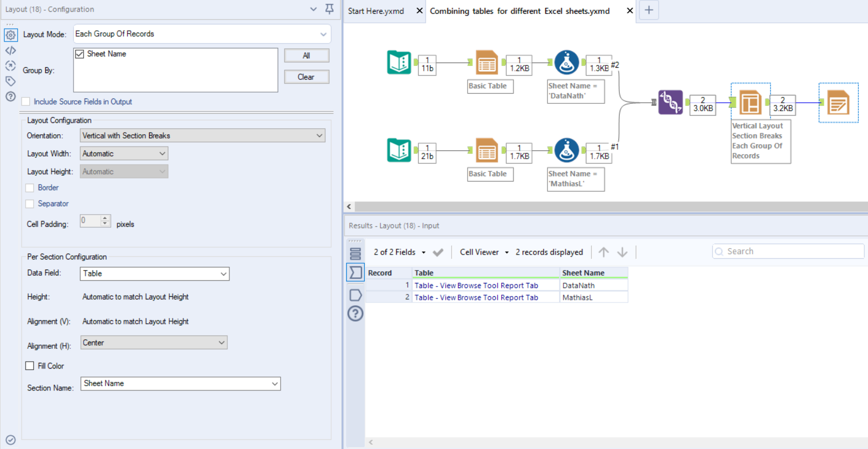Select the Layout tool node on canvas

tap(750, 102)
